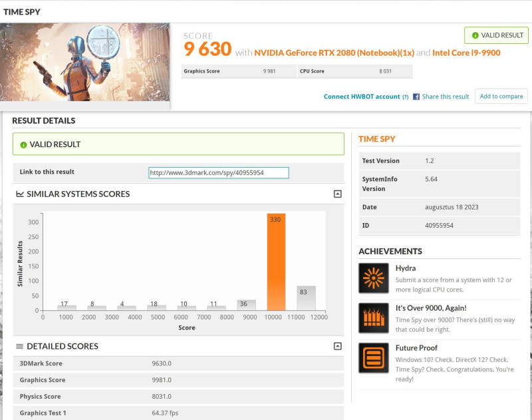
Task: Click the Link to this result label
Action: 47,172
